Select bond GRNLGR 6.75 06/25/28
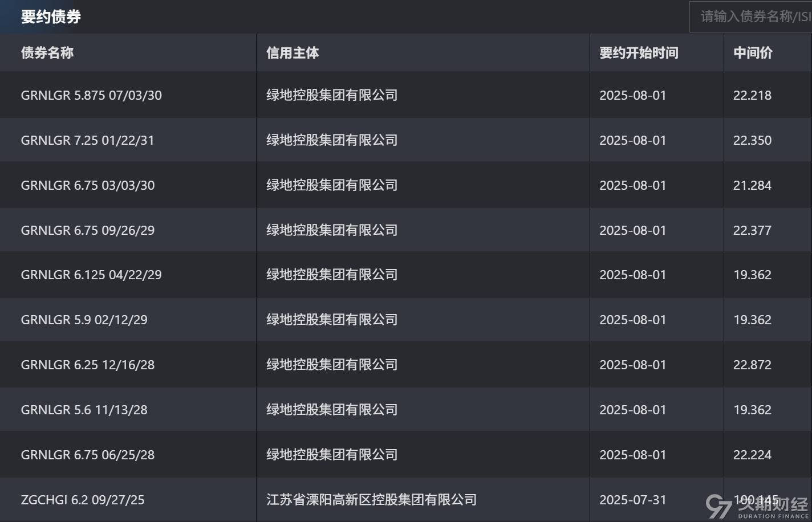The width and height of the screenshot is (812, 522). click(x=88, y=454)
